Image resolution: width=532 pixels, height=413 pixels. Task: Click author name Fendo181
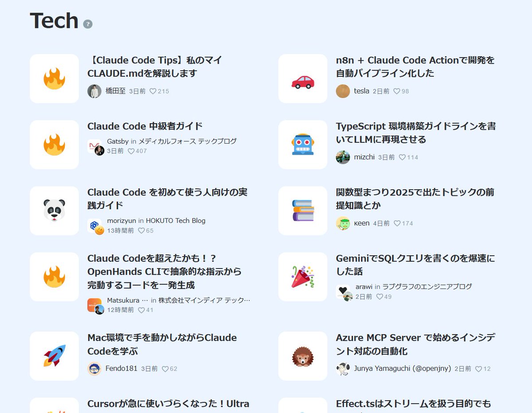tap(121, 369)
